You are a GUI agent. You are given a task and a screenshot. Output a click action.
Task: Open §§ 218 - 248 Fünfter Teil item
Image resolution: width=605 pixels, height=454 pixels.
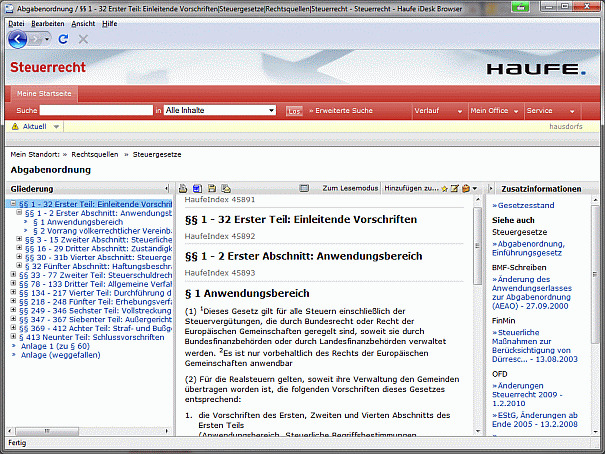[96, 302]
